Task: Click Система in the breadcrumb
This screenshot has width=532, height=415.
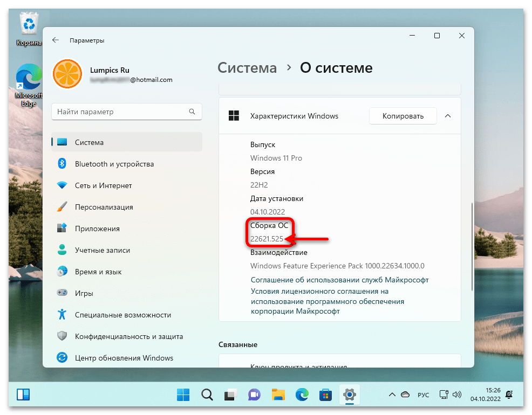Action: [x=247, y=68]
